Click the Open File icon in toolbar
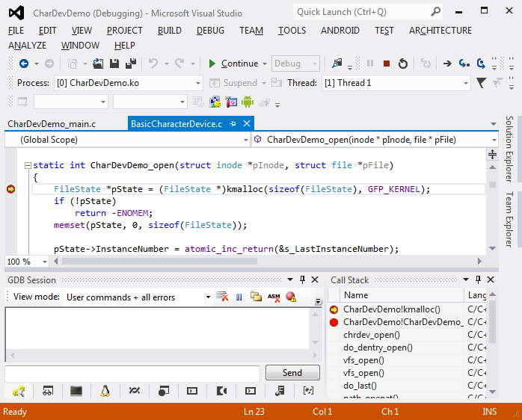 coord(98,64)
